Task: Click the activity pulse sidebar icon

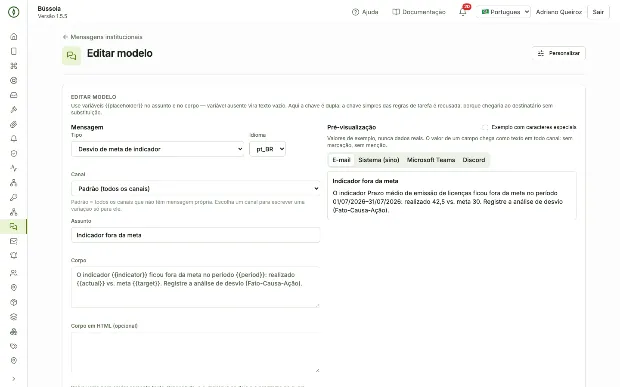Action: tap(13, 168)
